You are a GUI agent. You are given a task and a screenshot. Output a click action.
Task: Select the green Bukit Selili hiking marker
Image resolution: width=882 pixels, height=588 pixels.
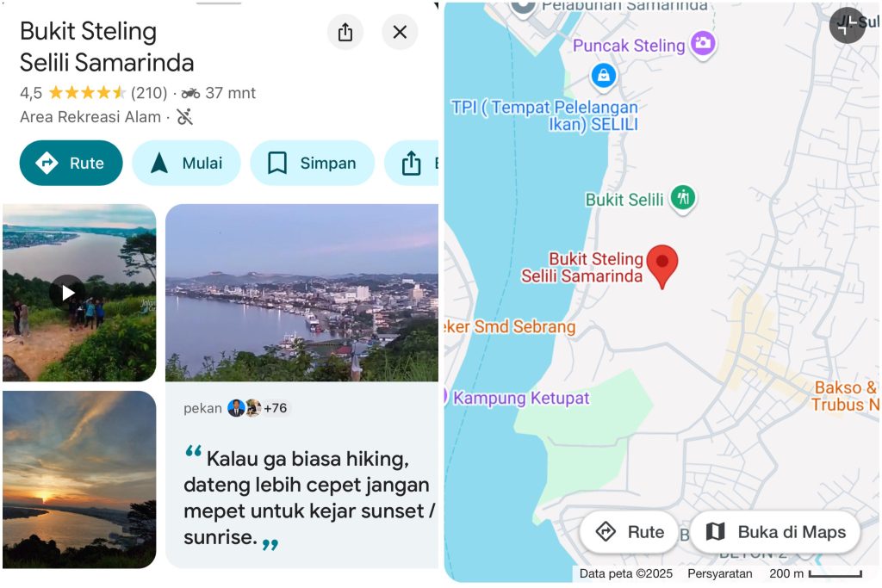(x=683, y=199)
